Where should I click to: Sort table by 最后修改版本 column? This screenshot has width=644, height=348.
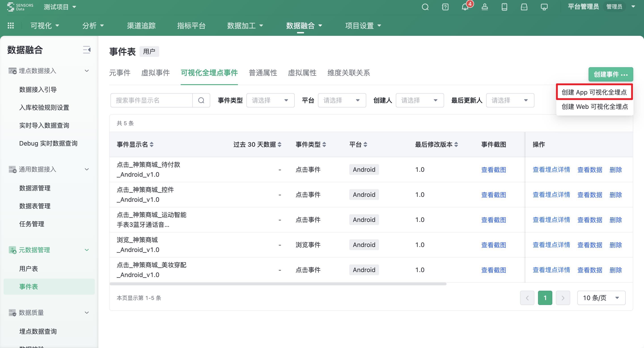pos(456,144)
